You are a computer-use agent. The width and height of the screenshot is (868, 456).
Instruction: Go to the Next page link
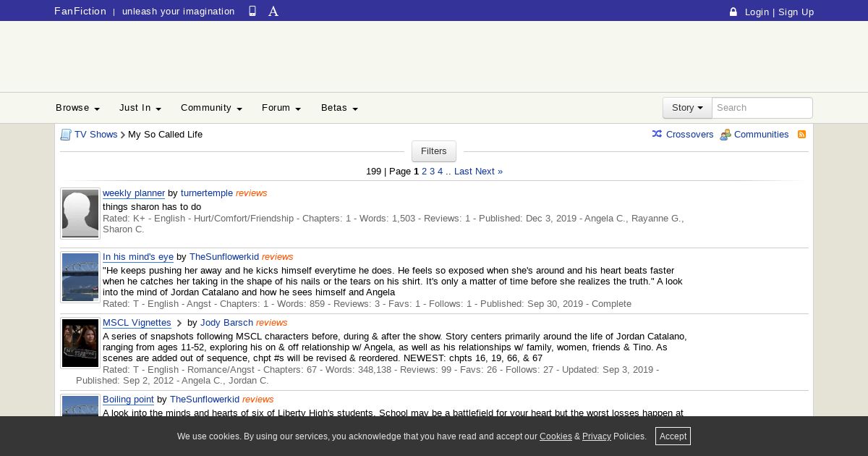(488, 172)
